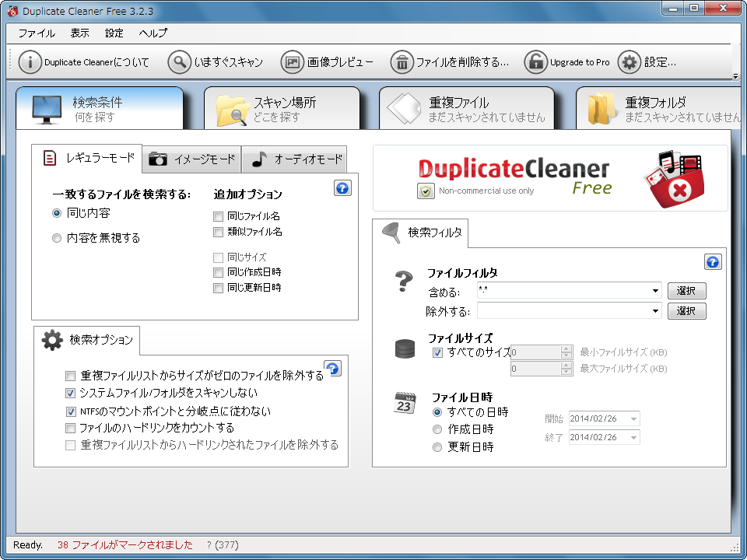Viewport: 747px width, 560px height.
Task: Select 作成日時 radio button
Action: [437, 429]
